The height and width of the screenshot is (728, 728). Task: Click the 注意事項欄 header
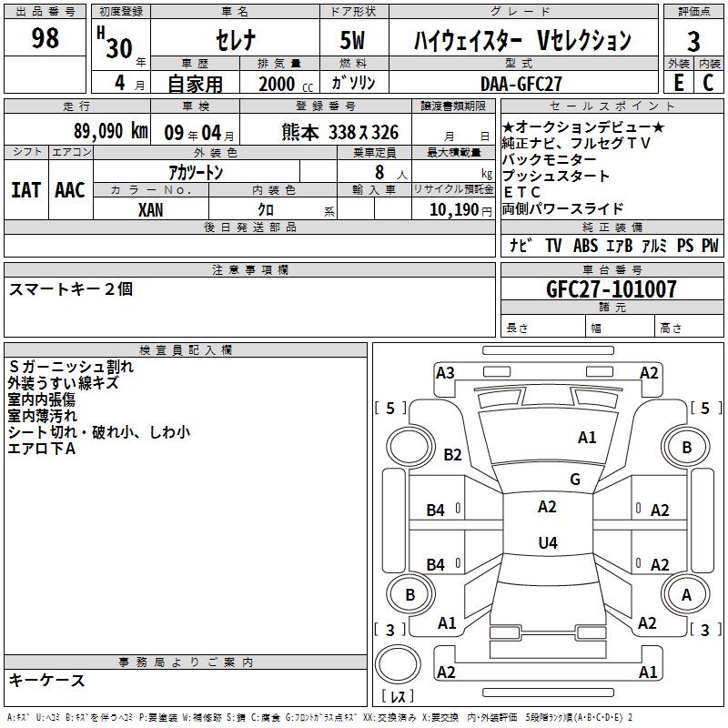pyautogui.click(x=249, y=269)
